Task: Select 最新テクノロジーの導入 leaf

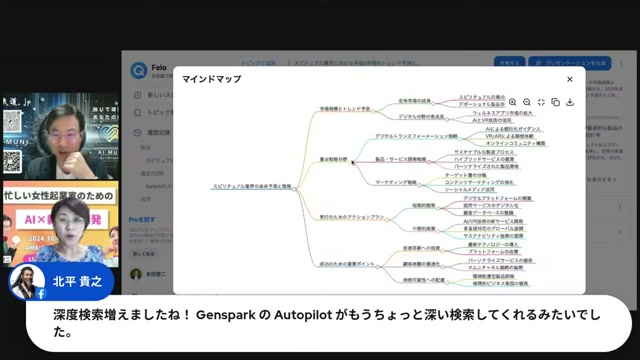Action: (493, 244)
